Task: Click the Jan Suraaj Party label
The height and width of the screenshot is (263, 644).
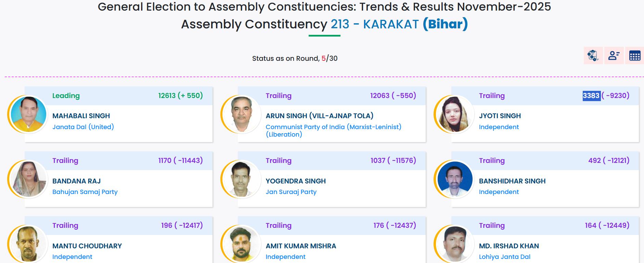Action: (291, 192)
